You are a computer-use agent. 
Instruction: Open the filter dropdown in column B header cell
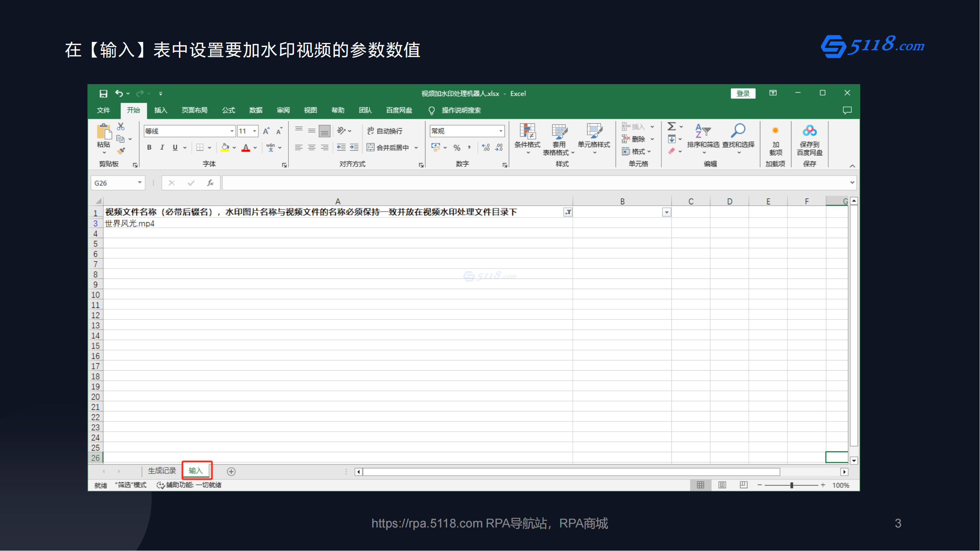[x=667, y=213]
